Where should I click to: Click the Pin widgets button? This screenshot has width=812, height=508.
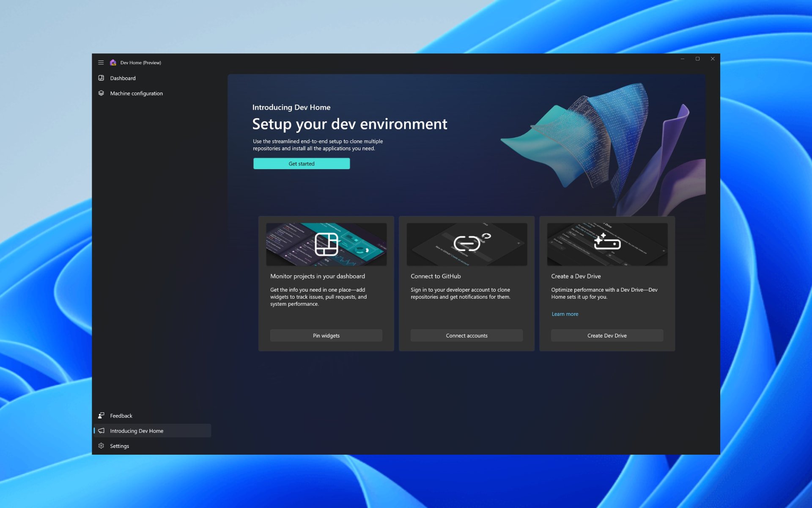tap(326, 335)
